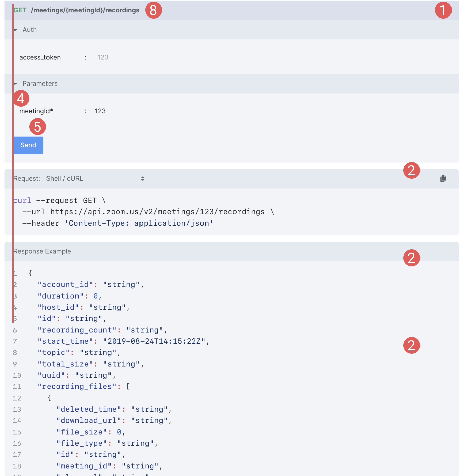Click the copy-to-clipboard icon for the cURL request
The image size is (467, 476).
coord(443,178)
